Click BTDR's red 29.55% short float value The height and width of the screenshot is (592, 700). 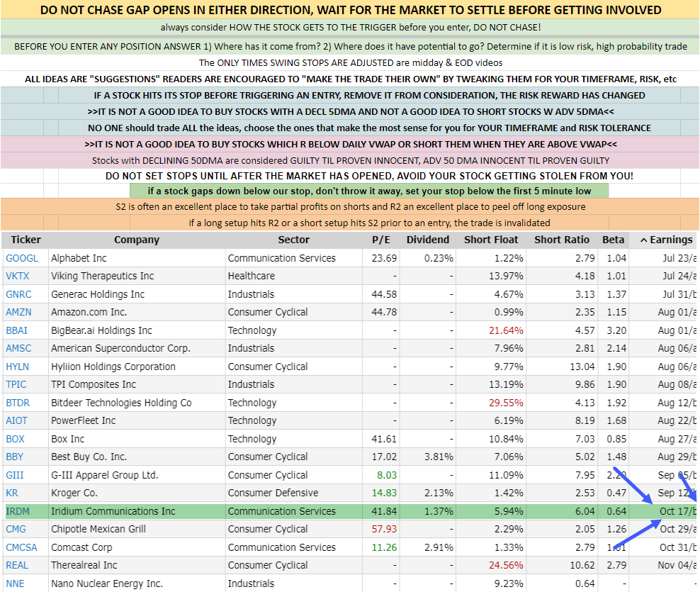pos(506,403)
